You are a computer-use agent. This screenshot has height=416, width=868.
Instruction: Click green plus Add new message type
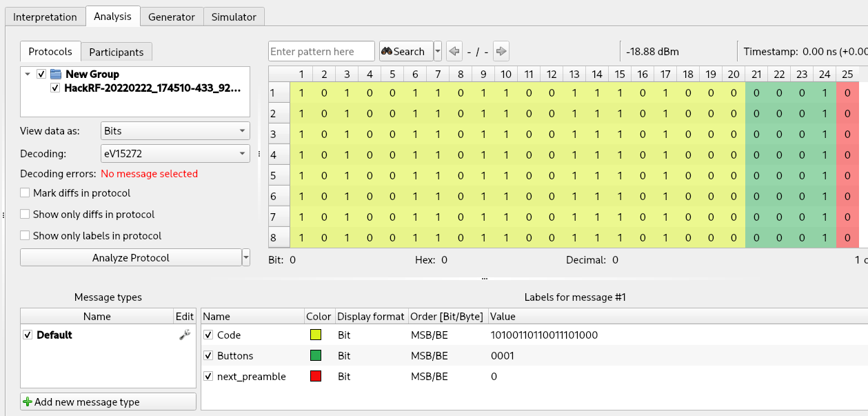pyautogui.click(x=28, y=402)
